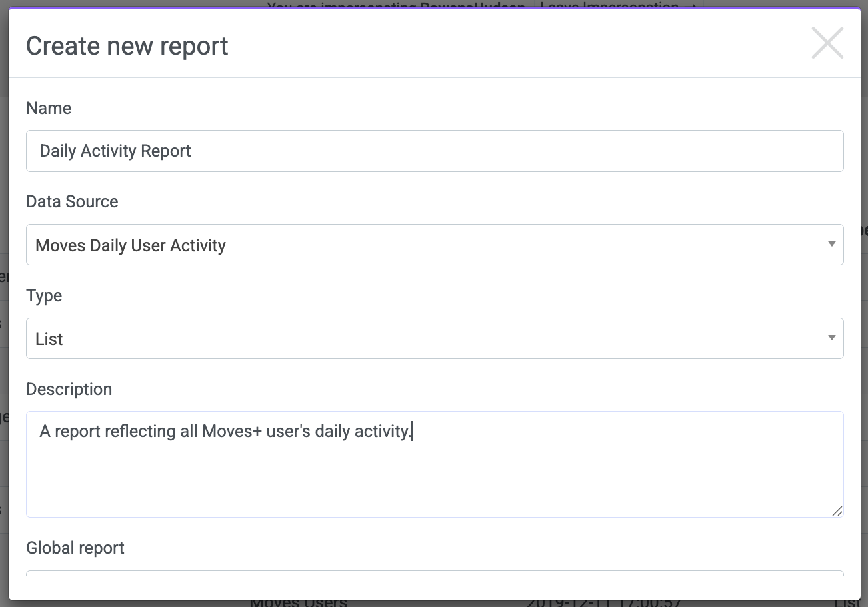868x607 pixels.
Task: Click the Data Source label
Action: [72, 201]
